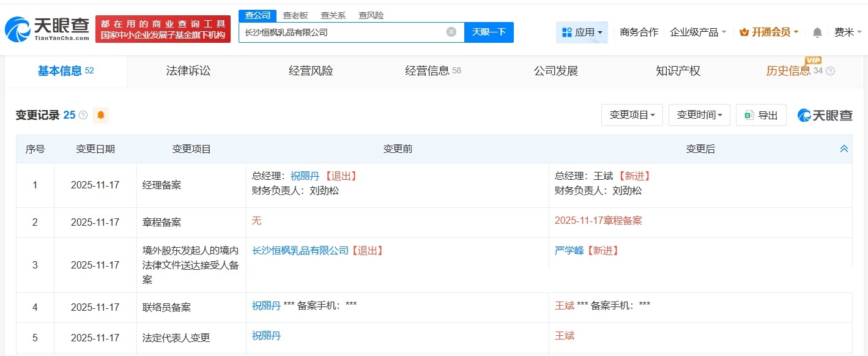Clear search box using the X icon
Viewport: 868px width, 356px height.
point(451,31)
